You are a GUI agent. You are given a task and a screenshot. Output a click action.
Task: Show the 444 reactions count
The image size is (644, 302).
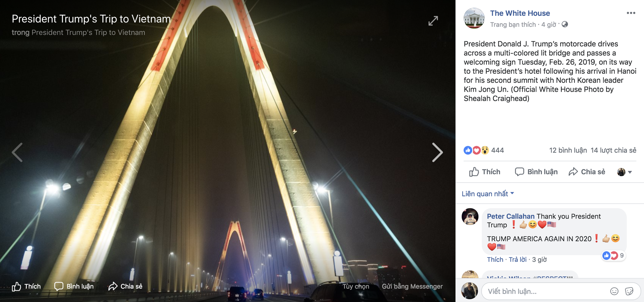click(x=484, y=150)
